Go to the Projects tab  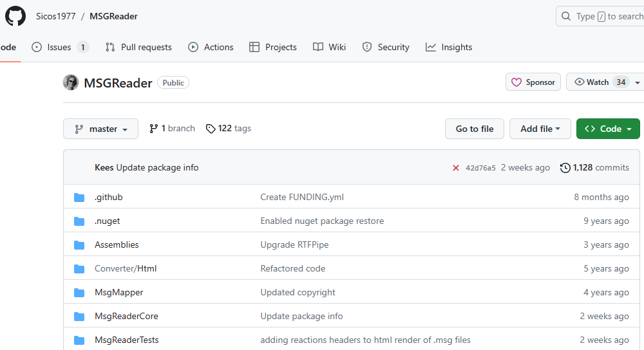(x=272, y=47)
